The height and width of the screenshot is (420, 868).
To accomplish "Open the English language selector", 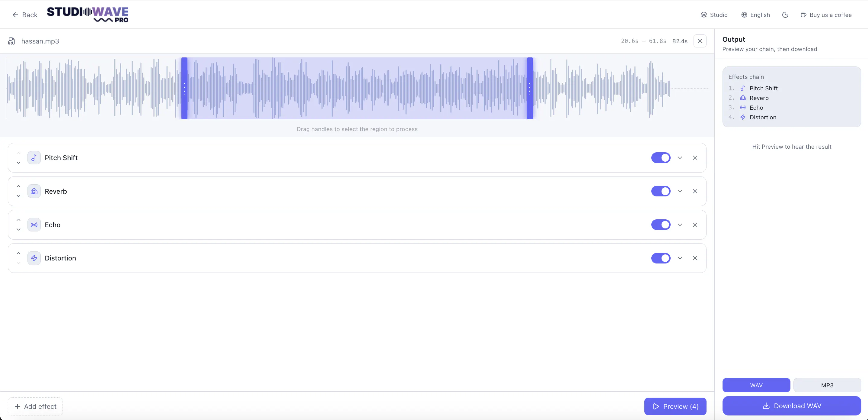I will click(755, 15).
